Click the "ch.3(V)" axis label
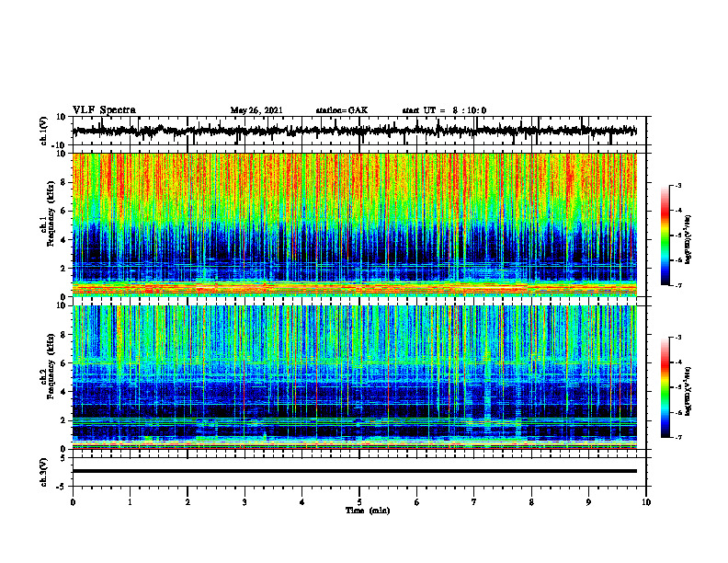This screenshot has width=728, height=563. pyautogui.click(x=44, y=472)
